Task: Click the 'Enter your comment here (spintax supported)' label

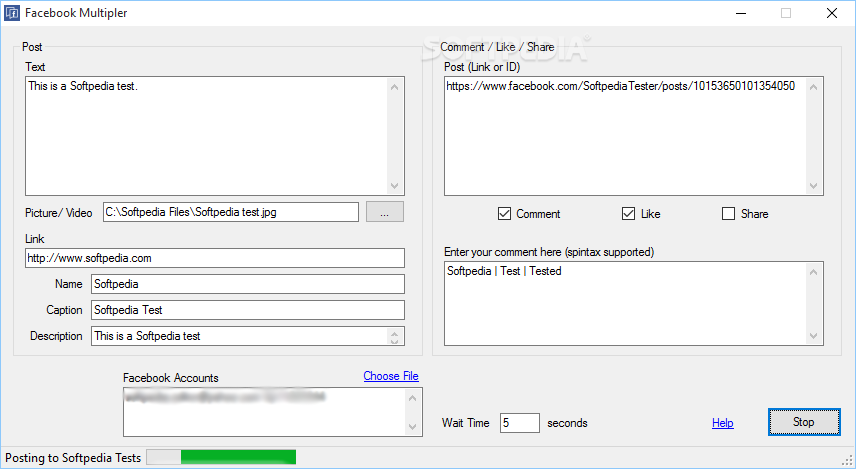Action: coord(549,252)
